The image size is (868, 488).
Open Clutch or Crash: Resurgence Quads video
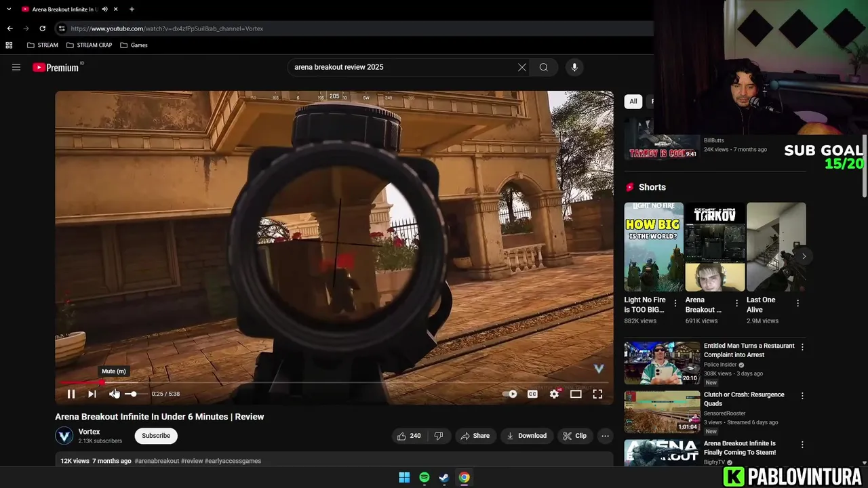click(662, 411)
